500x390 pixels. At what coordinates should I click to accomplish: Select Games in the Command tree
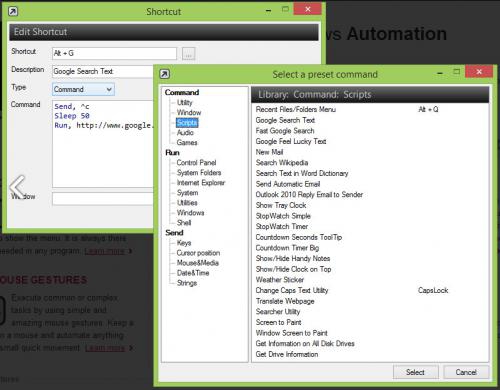click(x=187, y=143)
